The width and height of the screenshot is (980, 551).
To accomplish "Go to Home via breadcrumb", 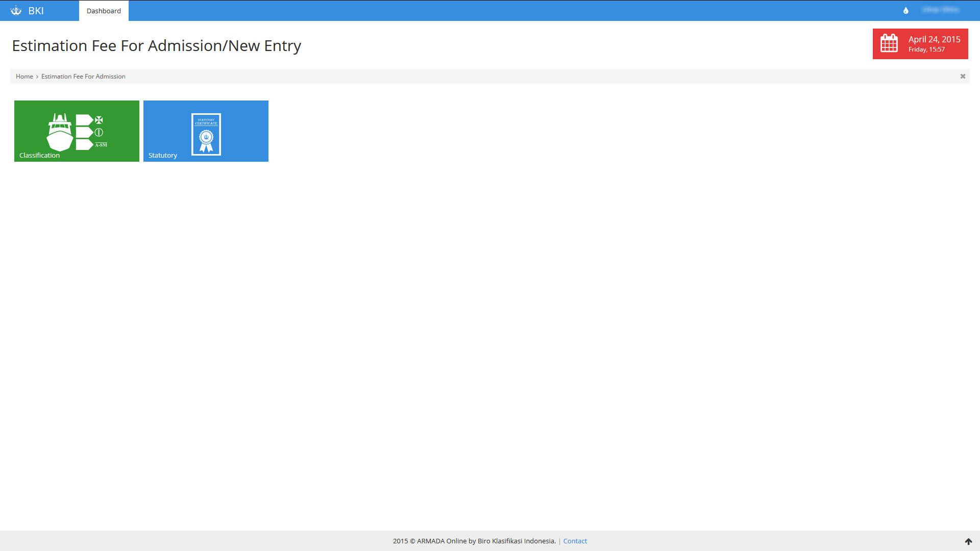I will click(x=24, y=77).
